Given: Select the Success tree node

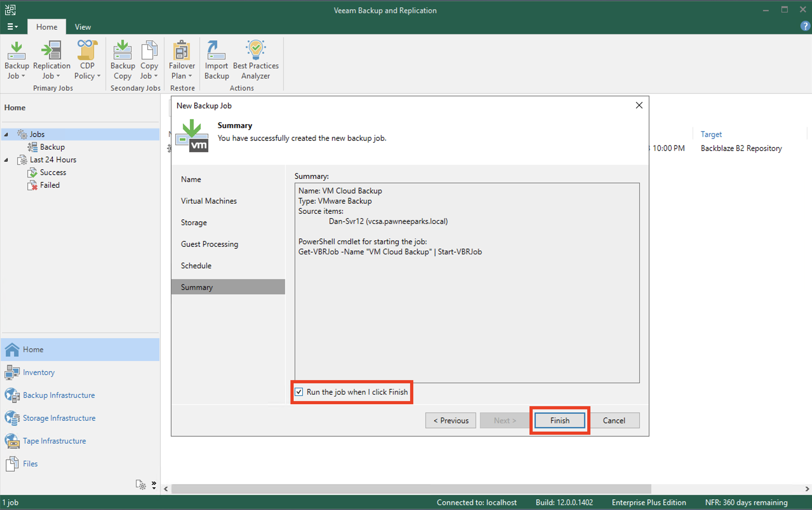Looking at the screenshot, I should [x=53, y=172].
